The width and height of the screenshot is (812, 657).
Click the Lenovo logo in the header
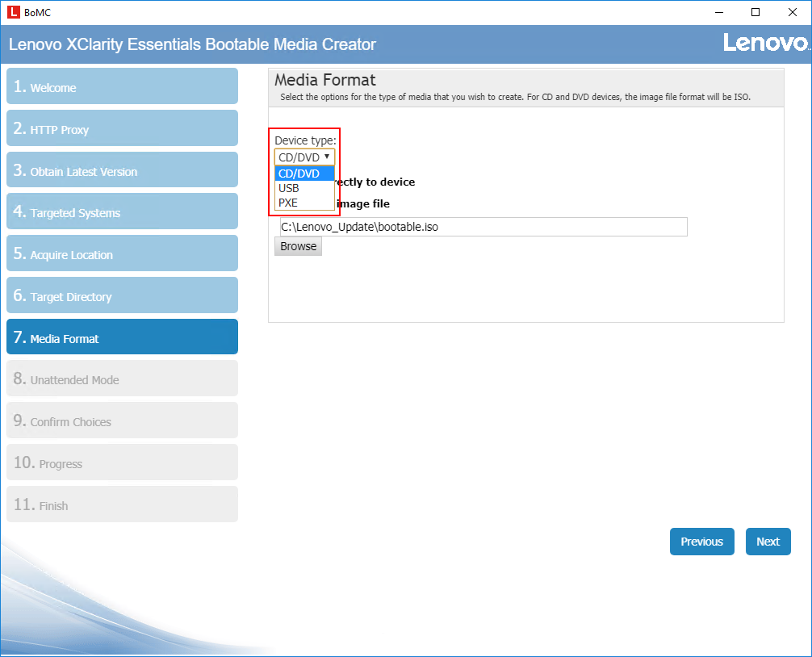tap(766, 43)
